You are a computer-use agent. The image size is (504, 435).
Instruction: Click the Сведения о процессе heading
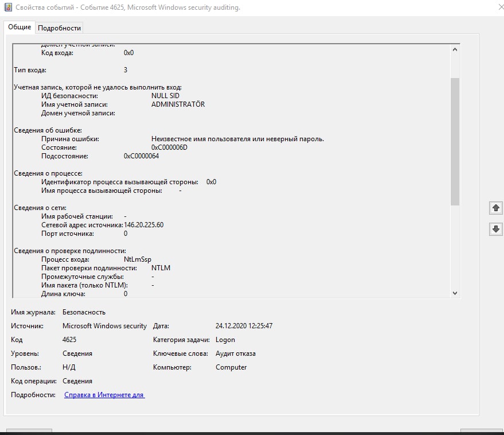[x=48, y=173]
